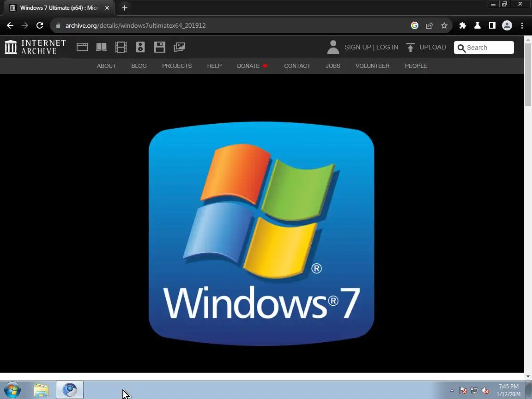Click the Show Desktop button

pos(529,390)
